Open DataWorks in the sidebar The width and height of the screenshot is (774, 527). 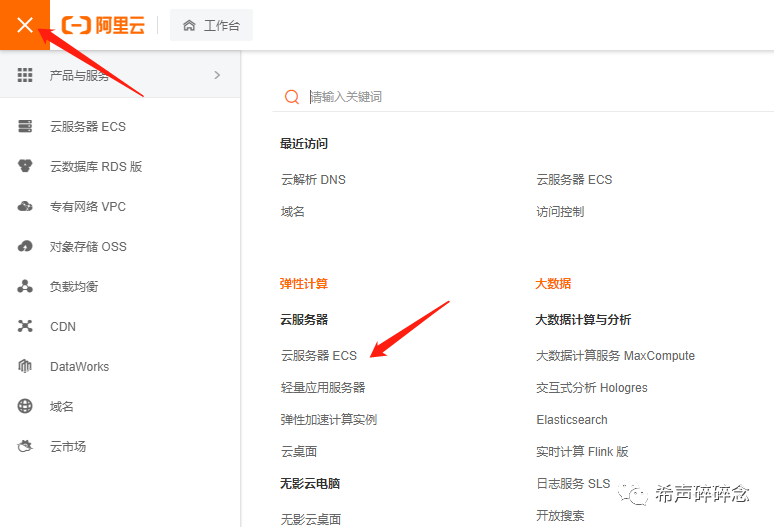pyautogui.click(x=79, y=367)
